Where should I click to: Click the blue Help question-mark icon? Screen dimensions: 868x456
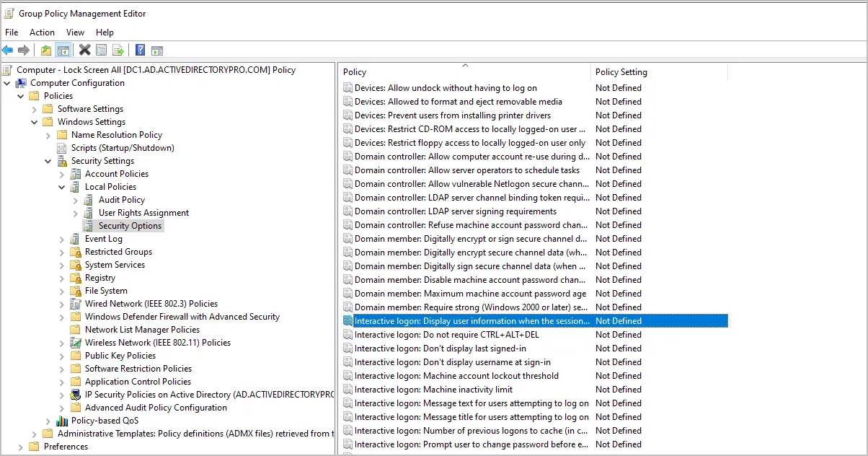(x=140, y=50)
